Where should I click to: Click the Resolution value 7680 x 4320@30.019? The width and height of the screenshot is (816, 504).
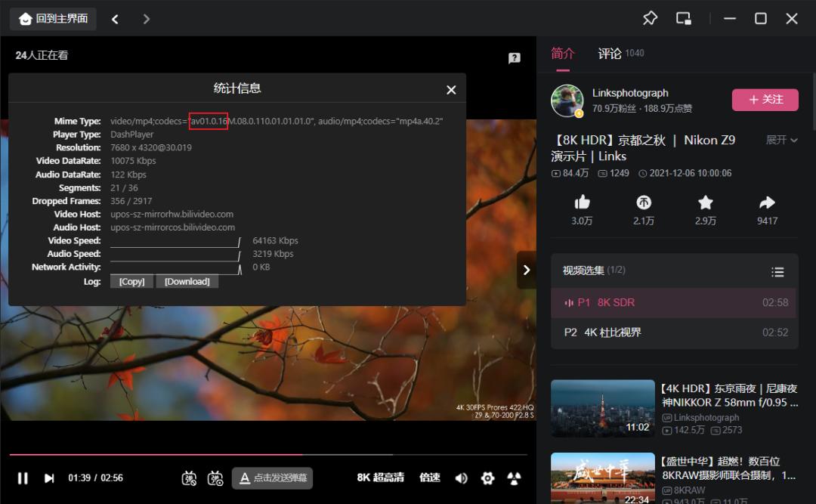click(151, 147)
